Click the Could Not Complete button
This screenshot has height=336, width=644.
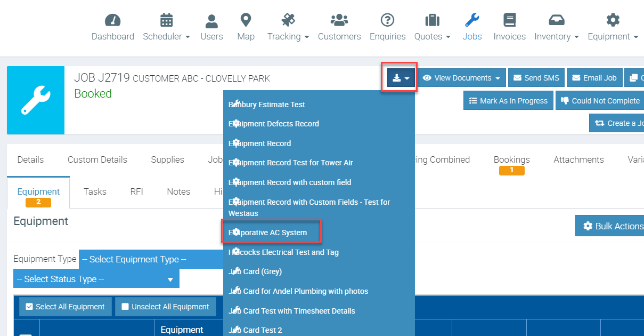point(599,101)
